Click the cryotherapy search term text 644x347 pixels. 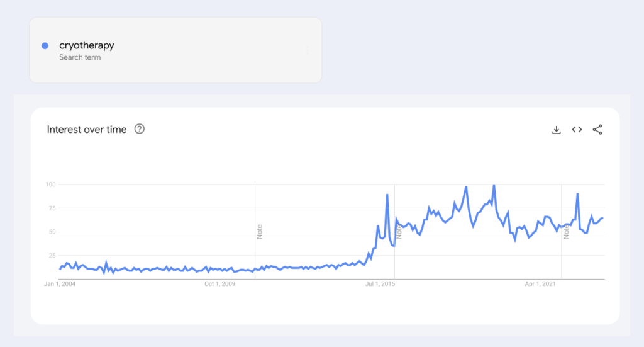point(87,45)
